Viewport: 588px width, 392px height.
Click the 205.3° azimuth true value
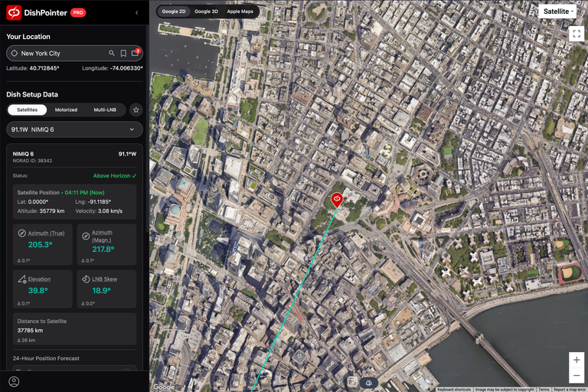[x=40, y=244]
